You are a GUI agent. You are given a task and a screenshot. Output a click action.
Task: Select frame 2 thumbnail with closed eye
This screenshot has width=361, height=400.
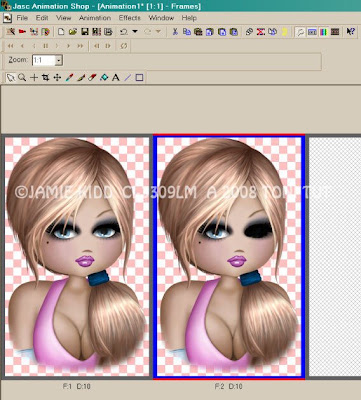pos(229,257)
